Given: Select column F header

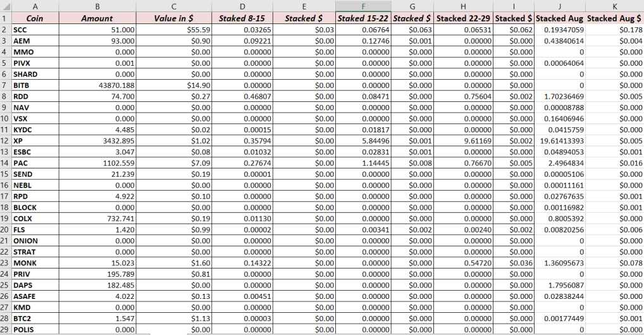Looking at the screenshot, I should [x=363, y=6].
